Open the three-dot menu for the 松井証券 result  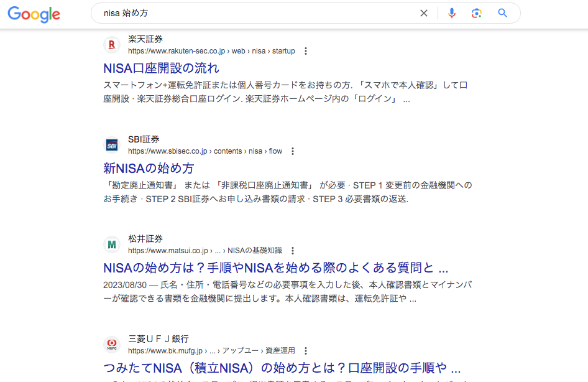point(293,251)
